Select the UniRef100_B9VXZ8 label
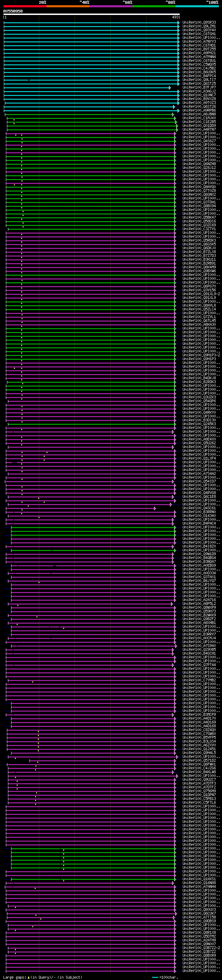 pos(199,99)
